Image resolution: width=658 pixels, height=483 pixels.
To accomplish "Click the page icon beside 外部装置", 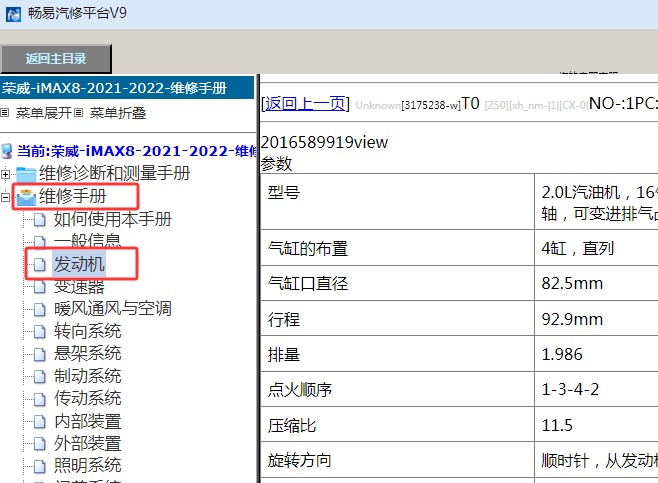I will coord(39,444).
